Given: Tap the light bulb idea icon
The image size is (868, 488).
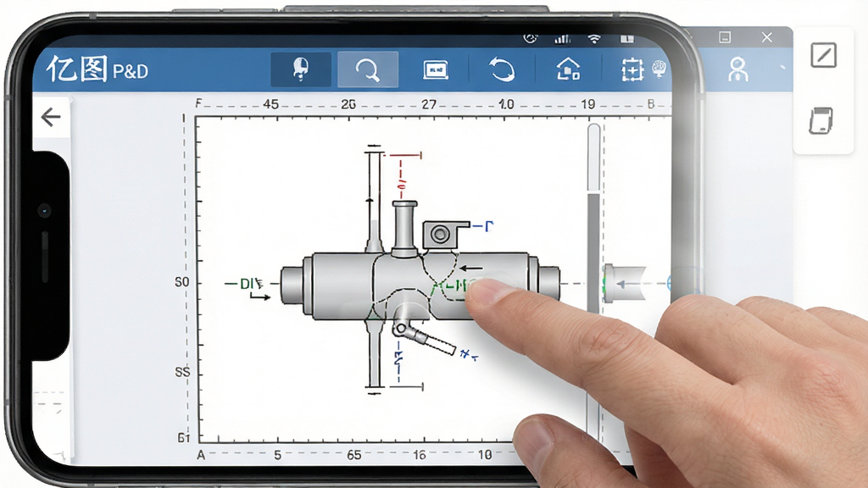Looking at the screenshot, I should 659,69.
